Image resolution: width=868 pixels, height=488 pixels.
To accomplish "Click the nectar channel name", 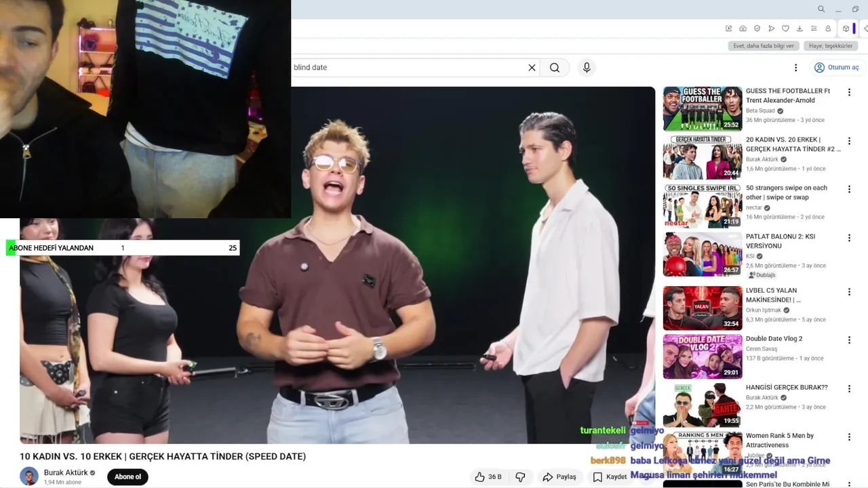I will pyautogui.click(x=754, y=207).
